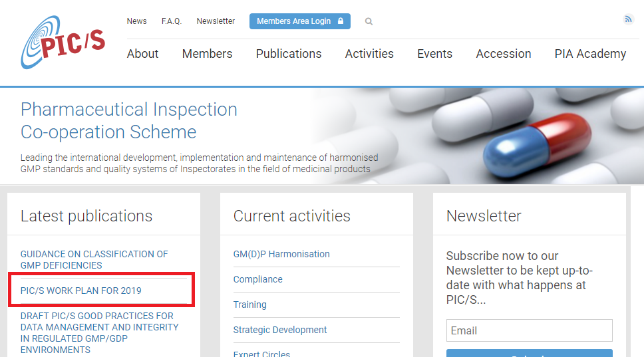The image size is (644, 357).
Task: Open the Members menu
Action: 207,54
